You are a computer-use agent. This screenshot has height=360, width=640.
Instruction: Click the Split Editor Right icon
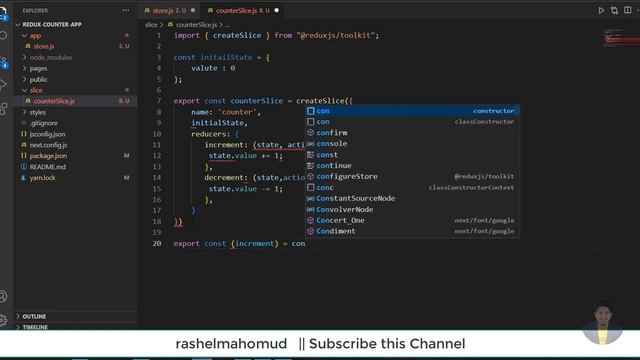pos(628,10)
